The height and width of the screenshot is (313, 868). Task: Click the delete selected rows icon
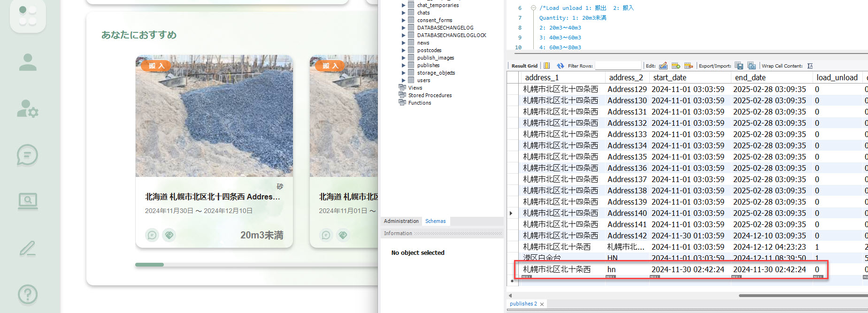tap(688, 66)
